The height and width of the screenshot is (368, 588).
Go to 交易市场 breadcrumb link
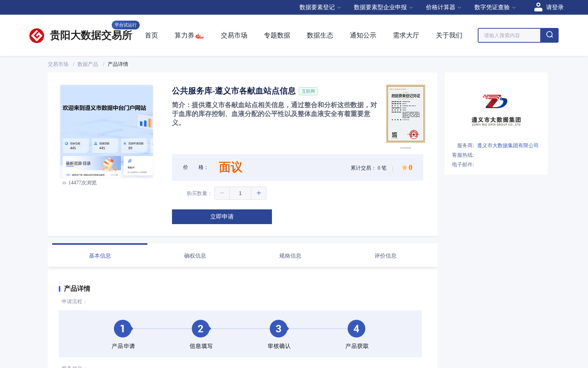click(58, 64)
